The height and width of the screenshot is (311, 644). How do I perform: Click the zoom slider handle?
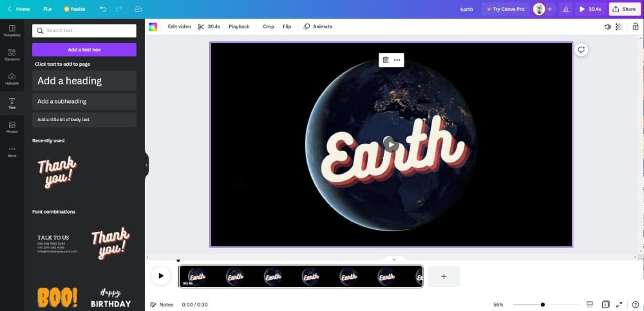pos(543,305)
